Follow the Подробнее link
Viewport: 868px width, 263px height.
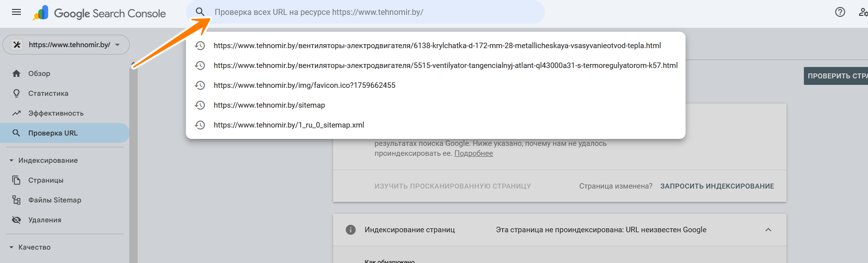(473, 153)
